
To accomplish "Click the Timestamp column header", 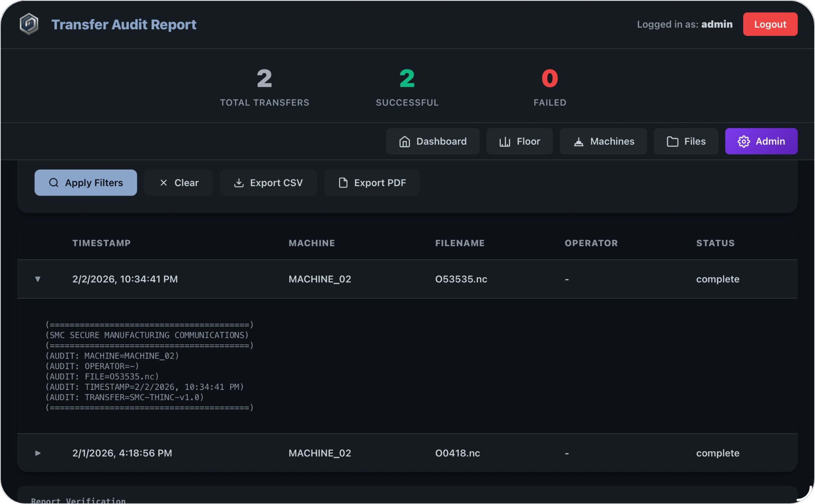I will point(101,243).
